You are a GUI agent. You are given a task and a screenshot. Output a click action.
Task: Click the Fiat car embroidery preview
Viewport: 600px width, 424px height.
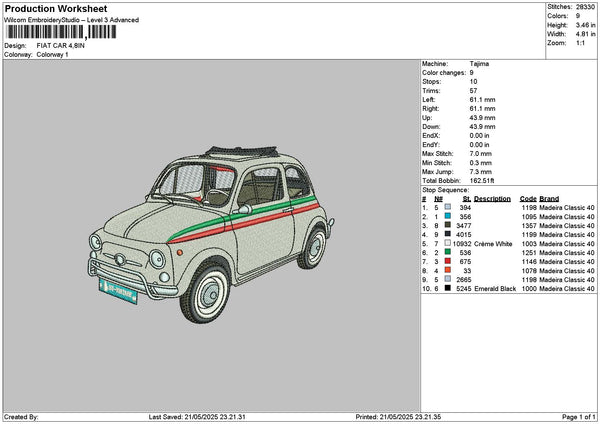pos(210,234)
